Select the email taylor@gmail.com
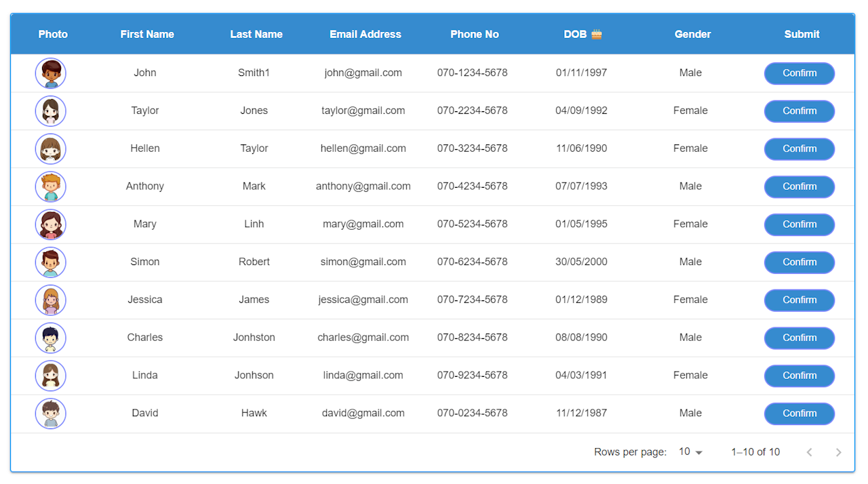Screen dimensions: 868x484 click(363, 110)
